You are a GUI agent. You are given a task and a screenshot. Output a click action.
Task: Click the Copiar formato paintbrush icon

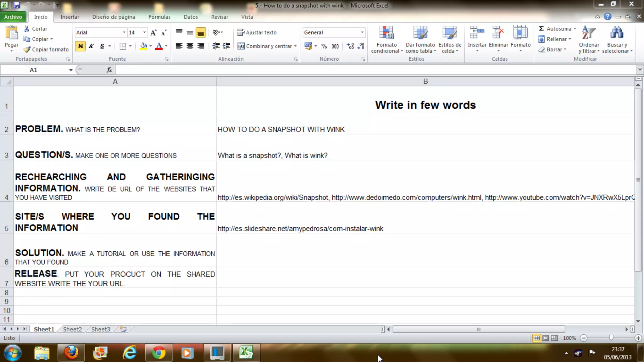click(27, 49)
